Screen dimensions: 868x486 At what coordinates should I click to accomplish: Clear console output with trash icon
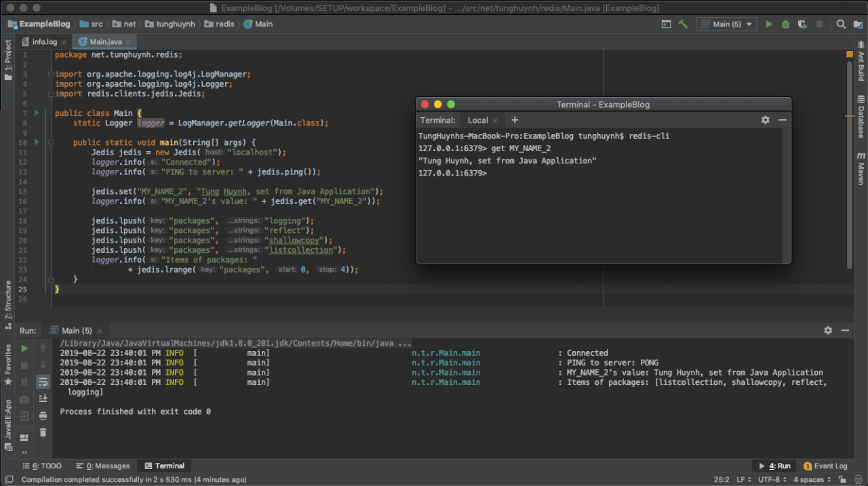click(x=43, y=432)
